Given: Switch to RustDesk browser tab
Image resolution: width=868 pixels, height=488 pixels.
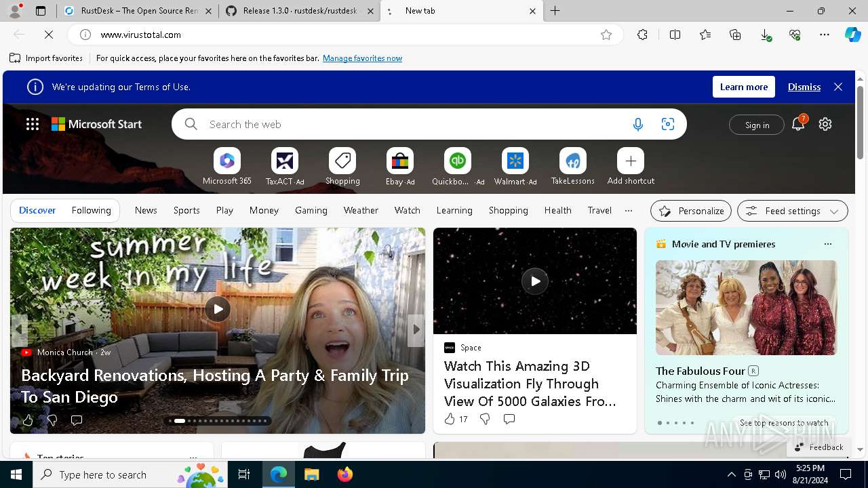Looking at the screenshot, I should pyautogui.click(x=138, y=11).
